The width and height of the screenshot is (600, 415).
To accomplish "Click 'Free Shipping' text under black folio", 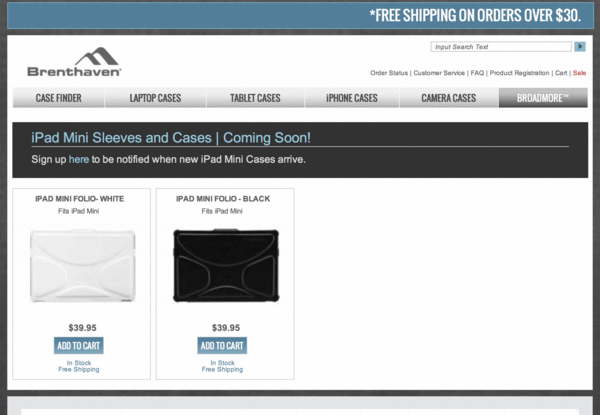I will point(222,369).
